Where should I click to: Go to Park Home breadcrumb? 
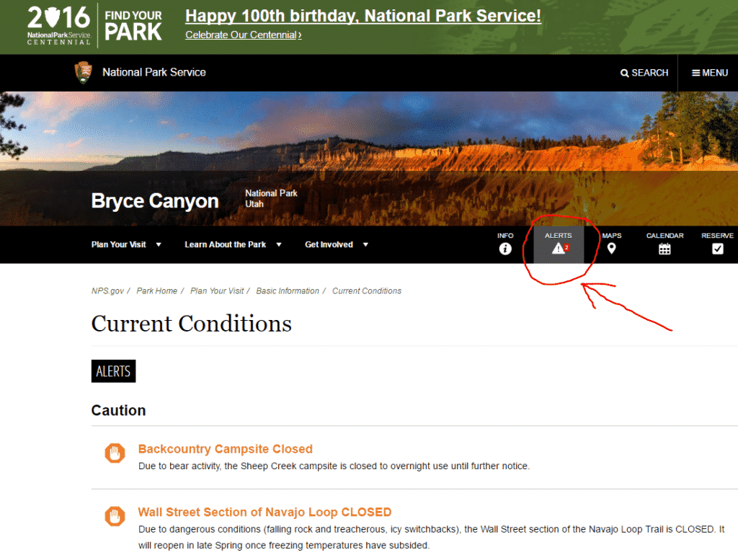point(156,291)
